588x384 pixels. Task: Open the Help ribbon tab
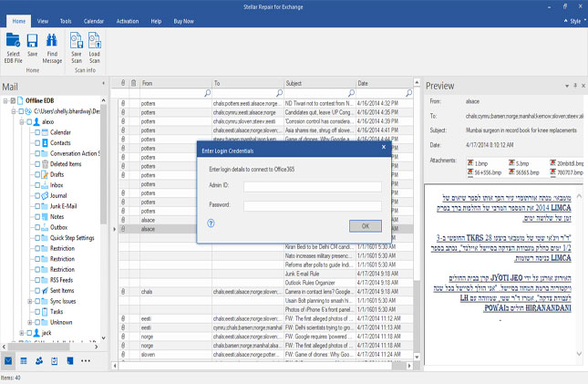point(157,21)
